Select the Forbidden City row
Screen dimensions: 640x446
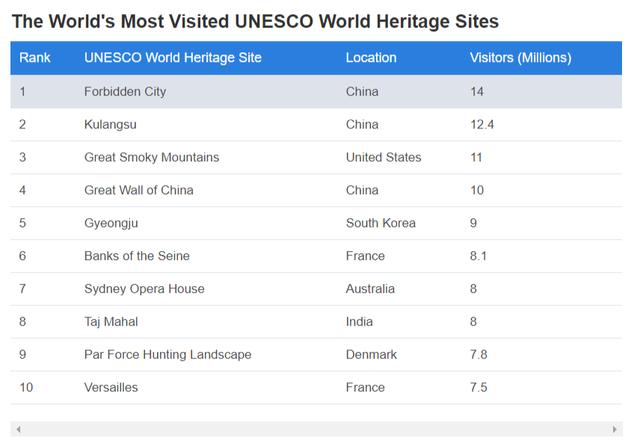coord(316,91)
